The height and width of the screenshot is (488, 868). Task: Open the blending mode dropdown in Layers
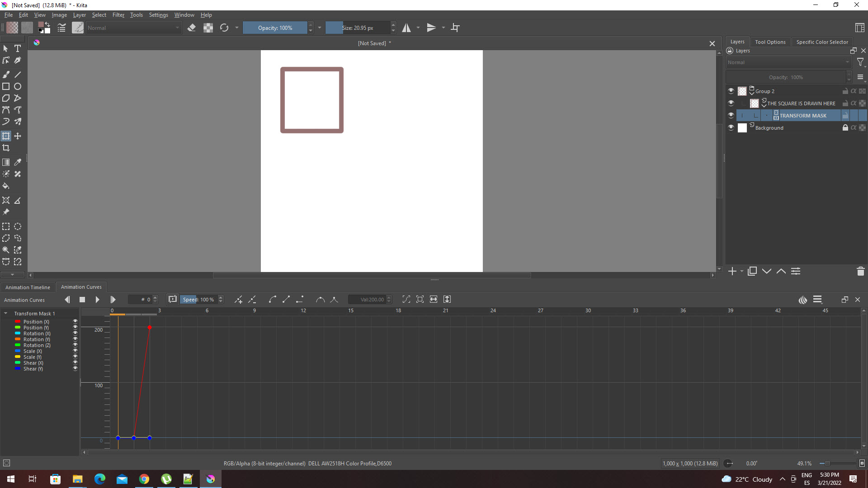(789, 62)
